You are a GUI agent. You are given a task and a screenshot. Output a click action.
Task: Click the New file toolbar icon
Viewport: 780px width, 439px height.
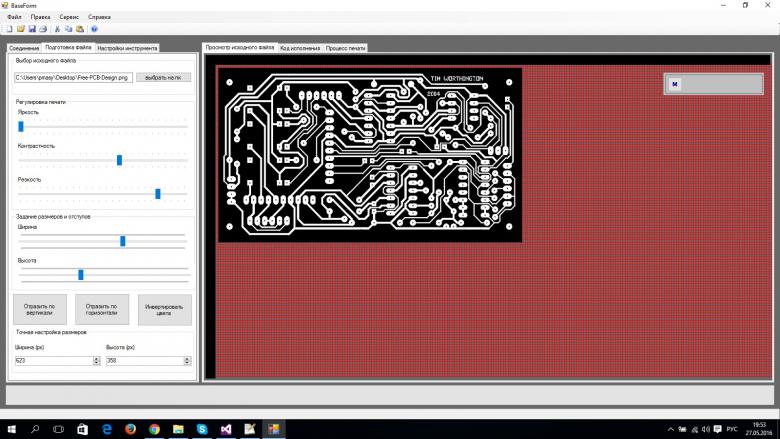[8, 29]
